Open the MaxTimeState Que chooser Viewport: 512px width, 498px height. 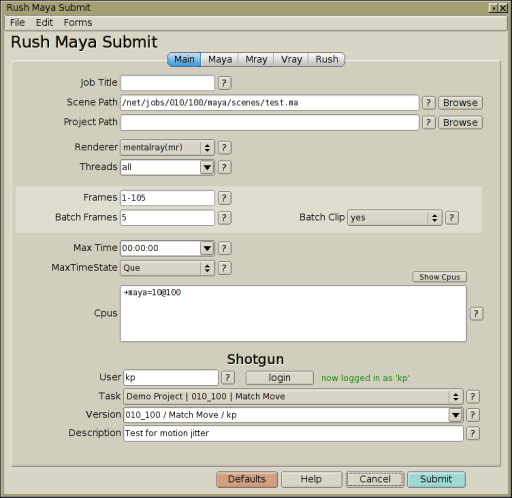point(167,268)
